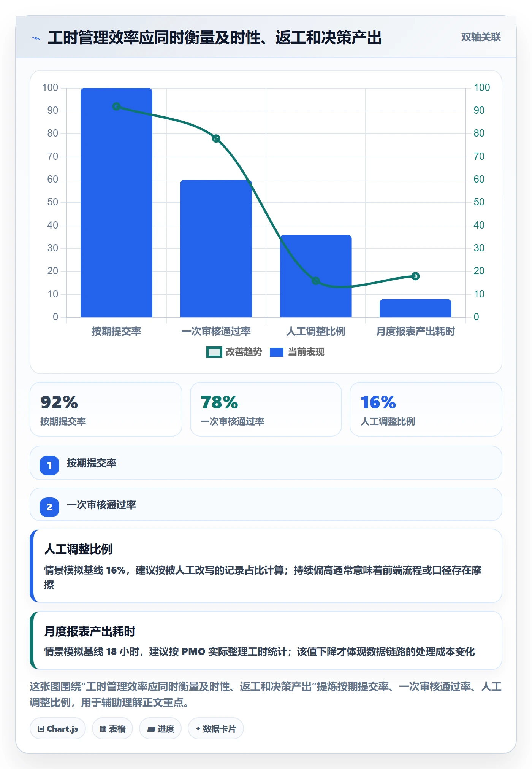
Task: Click the 人工调整比例 caption under 16%
Action: pyautogui.click(x=388, y=421)
